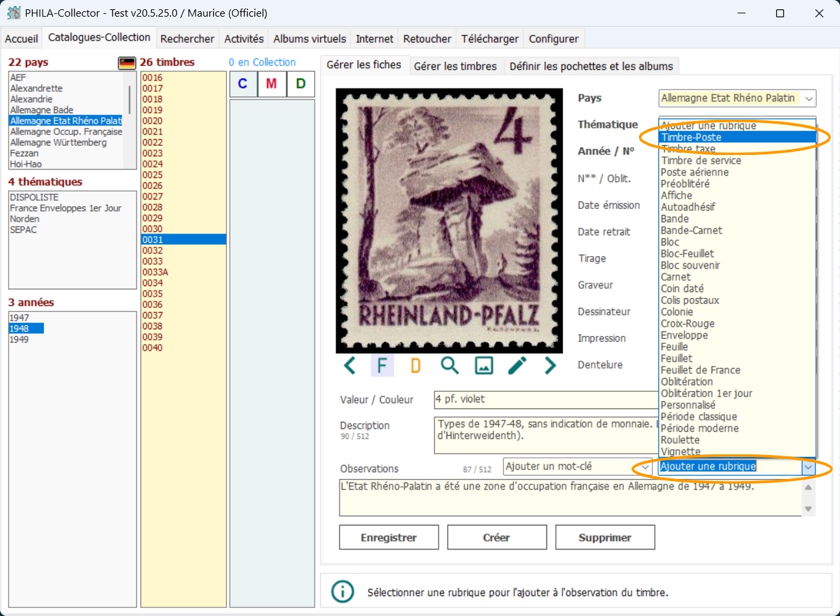Toggle the F view icon under stamp
The width and height of the screenshot is (840, 616).
pos(382,365)
